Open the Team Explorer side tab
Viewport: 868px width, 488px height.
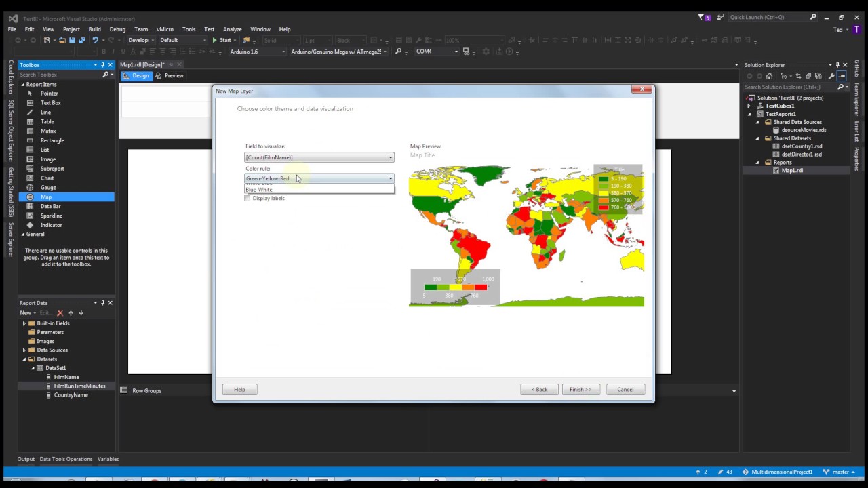tap(857, 100)
